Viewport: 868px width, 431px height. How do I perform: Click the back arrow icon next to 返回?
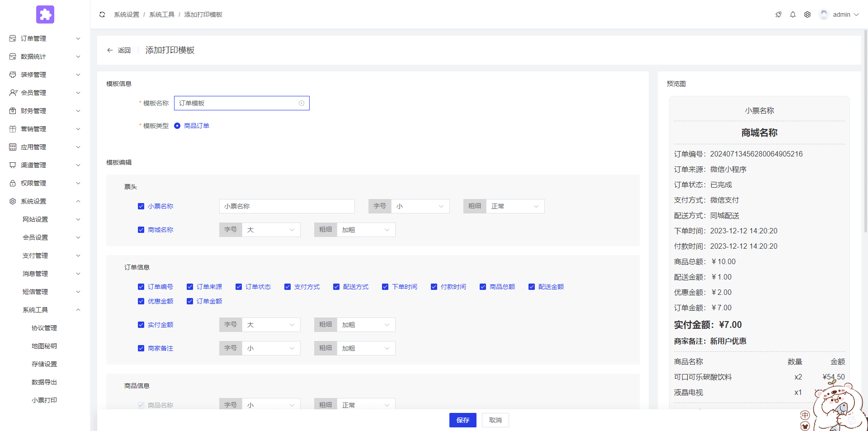point(110,50)
